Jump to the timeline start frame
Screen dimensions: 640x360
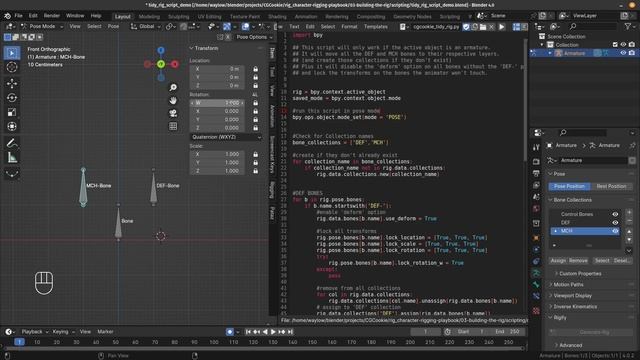(248, 332)
